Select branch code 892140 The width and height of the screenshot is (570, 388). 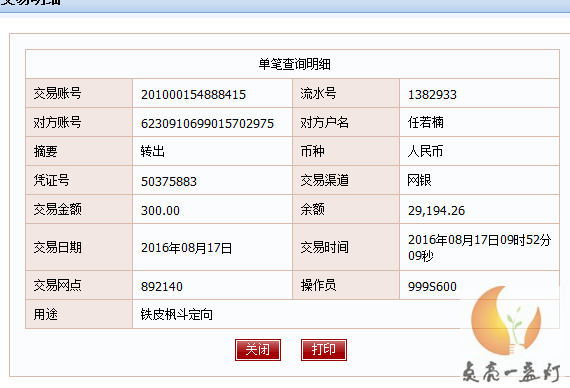(x=162, y=287)
